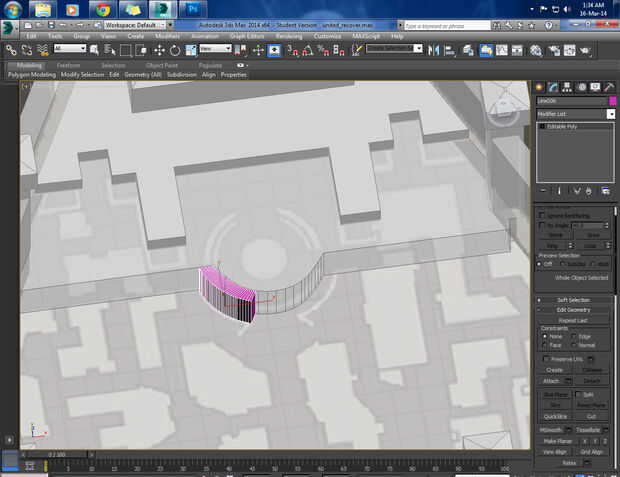The height and width of the screenshot is (477, 620).
Task: Open the Modify command panel tab
Action: pyautogui.click(x=553, y=87)
